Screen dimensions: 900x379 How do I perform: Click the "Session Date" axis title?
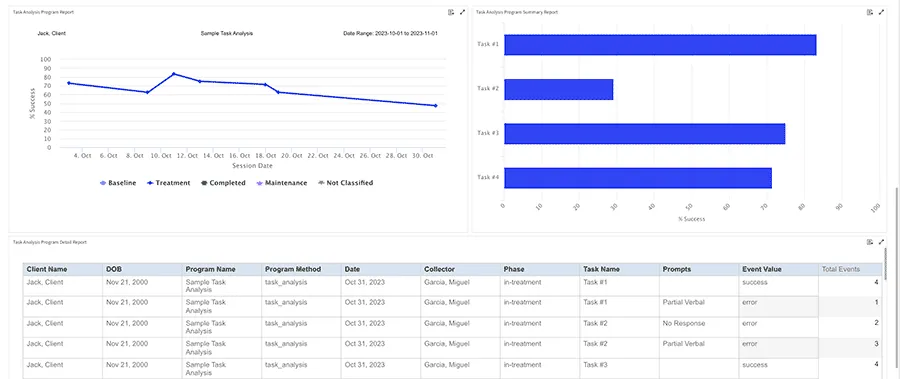tap(252, 166)
